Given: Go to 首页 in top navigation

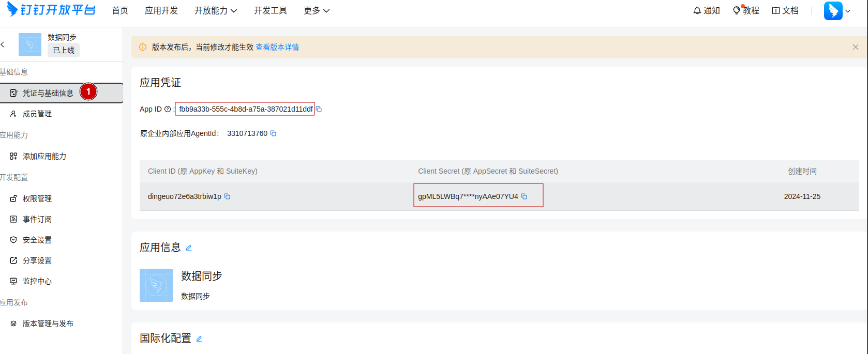Looking at the screenshot, I should point(120,10).
